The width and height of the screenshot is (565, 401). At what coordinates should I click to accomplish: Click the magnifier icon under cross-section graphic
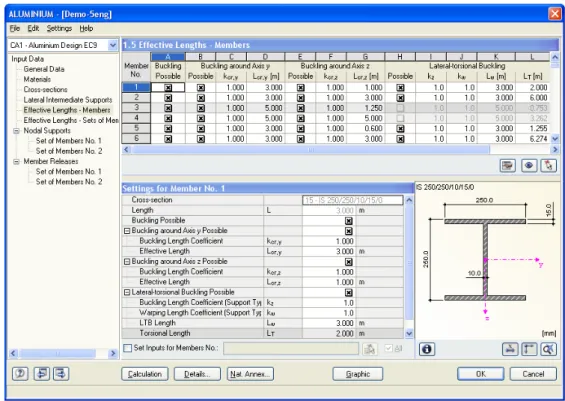(x=548, y=349)
